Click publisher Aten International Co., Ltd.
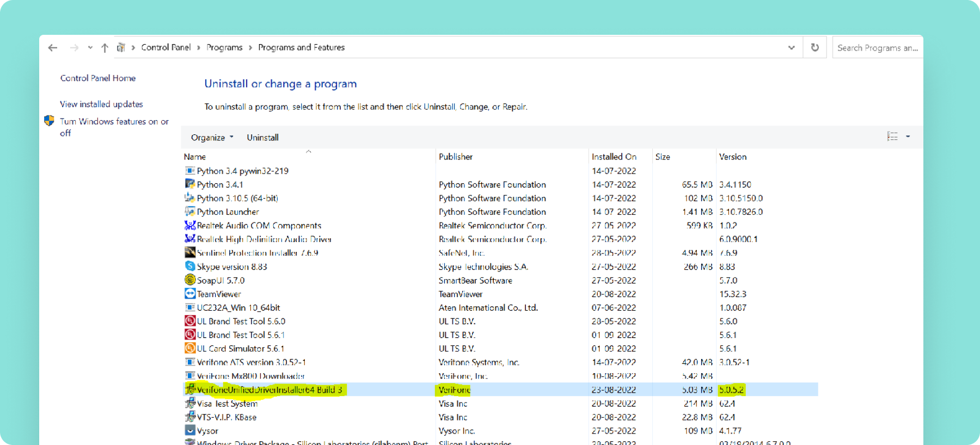Image resolution: width=980 pixels, height=445 pixels. point(488,308)
